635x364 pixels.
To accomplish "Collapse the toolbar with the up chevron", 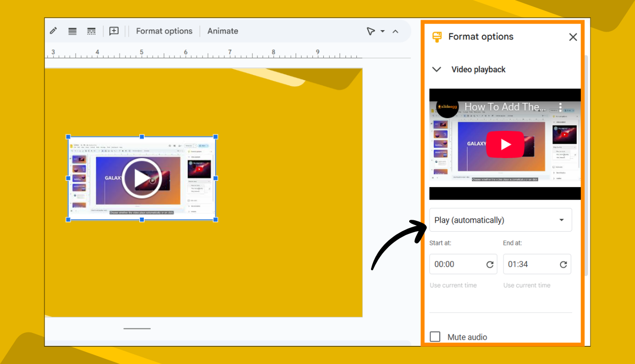I will click(x=395, y=31).
